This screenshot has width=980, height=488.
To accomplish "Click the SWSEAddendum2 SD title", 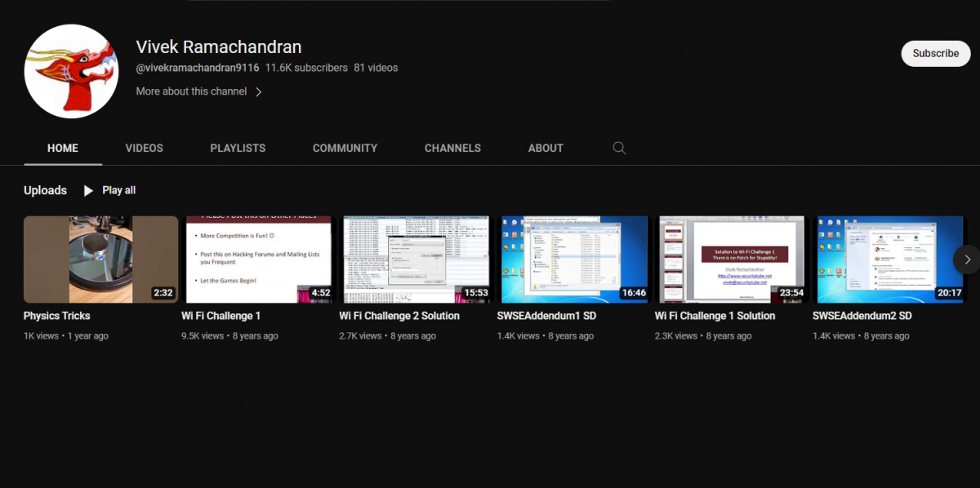I will pos(862,316).
